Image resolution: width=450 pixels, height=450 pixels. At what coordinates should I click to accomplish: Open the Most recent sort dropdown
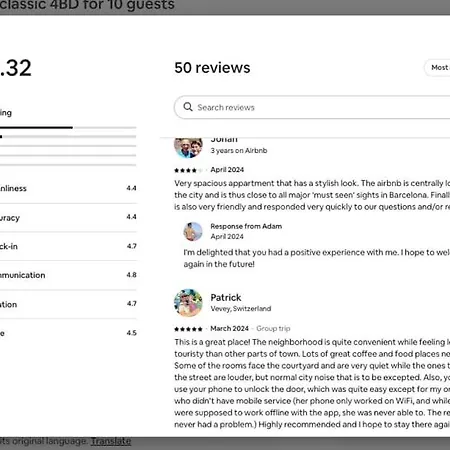(437, 68)
